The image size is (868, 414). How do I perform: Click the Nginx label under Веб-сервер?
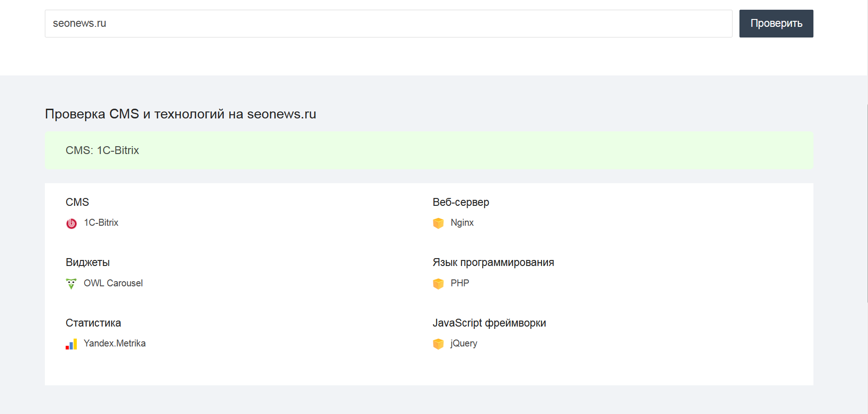[462, 223]
